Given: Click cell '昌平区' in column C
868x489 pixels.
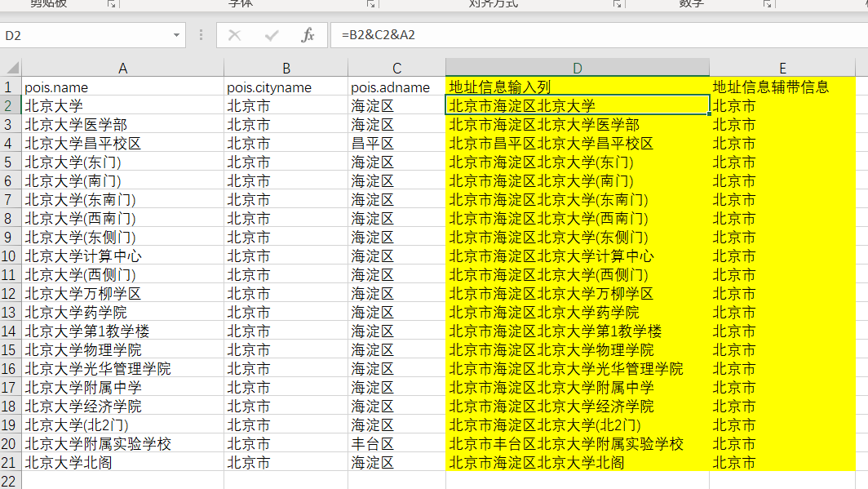Looking at the screenshot, I should [x=397, y=143].
